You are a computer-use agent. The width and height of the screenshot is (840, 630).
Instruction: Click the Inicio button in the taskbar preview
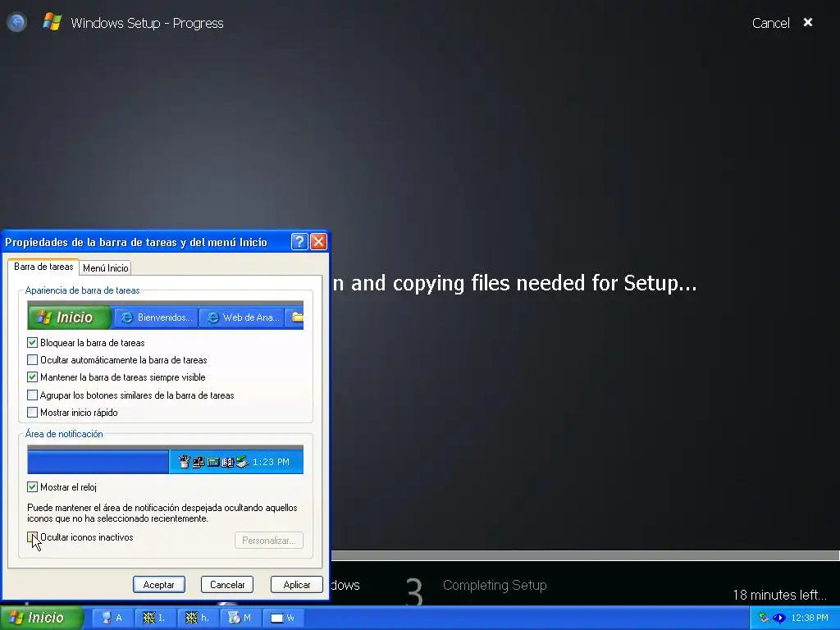tap(69, 317)
